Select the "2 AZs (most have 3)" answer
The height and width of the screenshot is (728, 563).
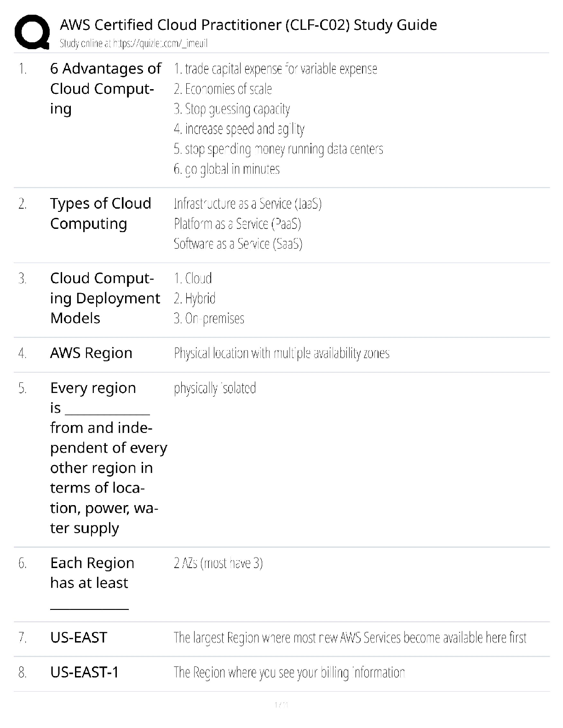point(218,563)
